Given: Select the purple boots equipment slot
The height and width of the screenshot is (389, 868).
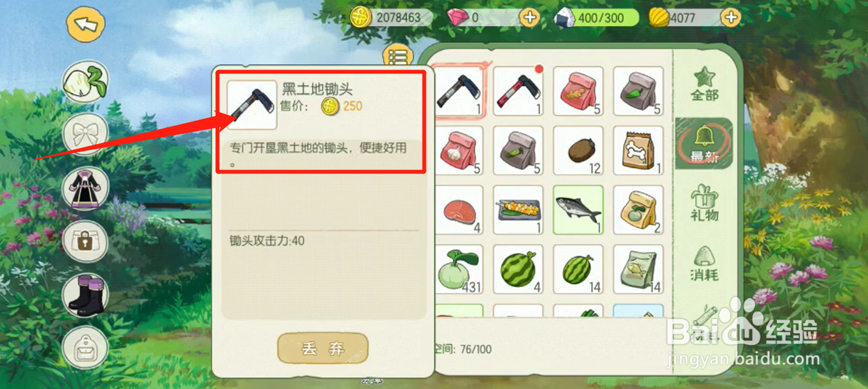Looking at the screenshot, I should pyautogui.click(x=85, y=294).
